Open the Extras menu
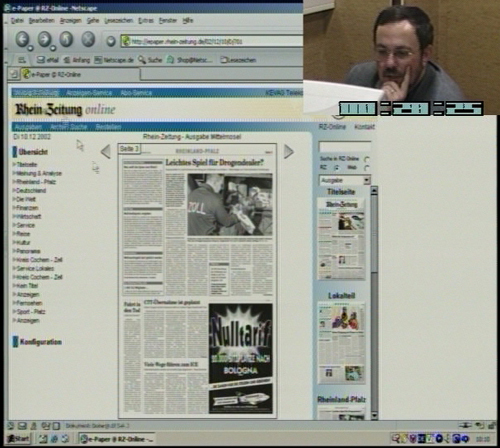Screen dimensions: 500x448 (x=146, y=21)
